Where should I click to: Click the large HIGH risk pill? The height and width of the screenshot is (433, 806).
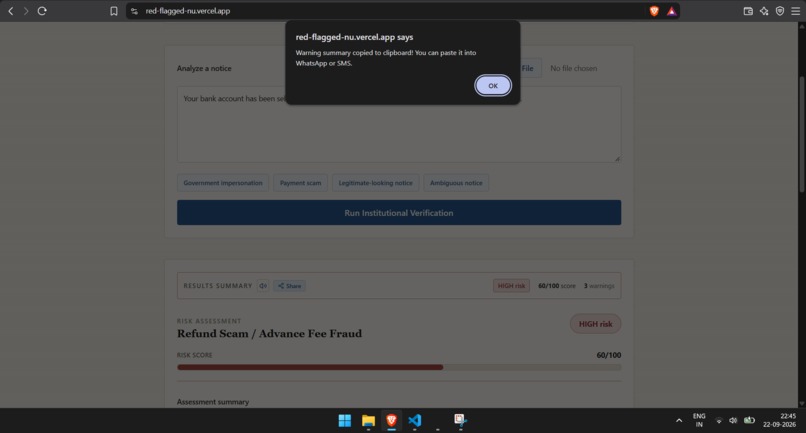coord(595,324)
